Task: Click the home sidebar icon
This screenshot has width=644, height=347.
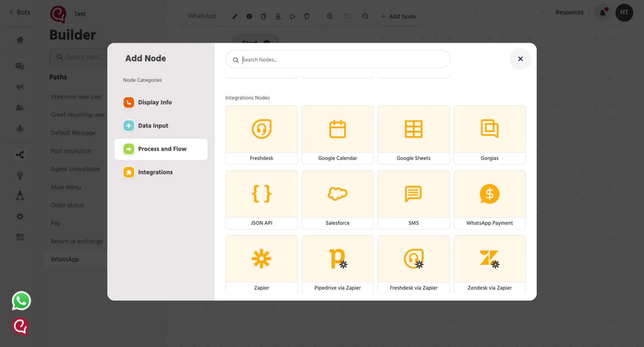Action: 20,40
